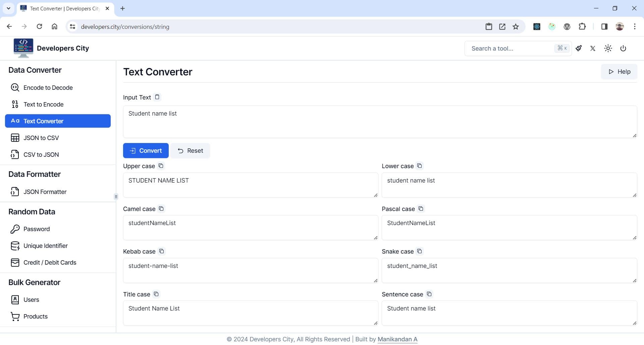Viewport: 644px width, 345px height.
Task: Toggle light mode with the sun icon
Action: (x=608, y=48)
